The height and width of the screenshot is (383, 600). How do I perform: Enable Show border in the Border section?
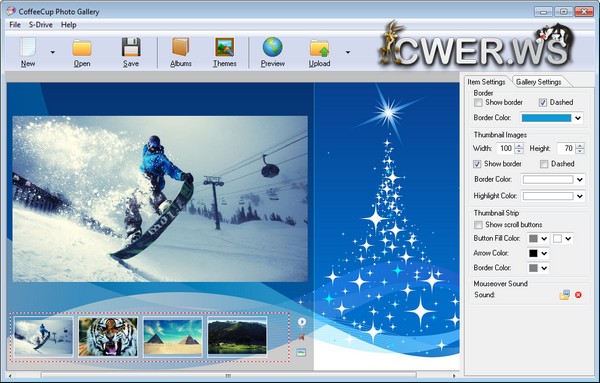pos(478,103)
